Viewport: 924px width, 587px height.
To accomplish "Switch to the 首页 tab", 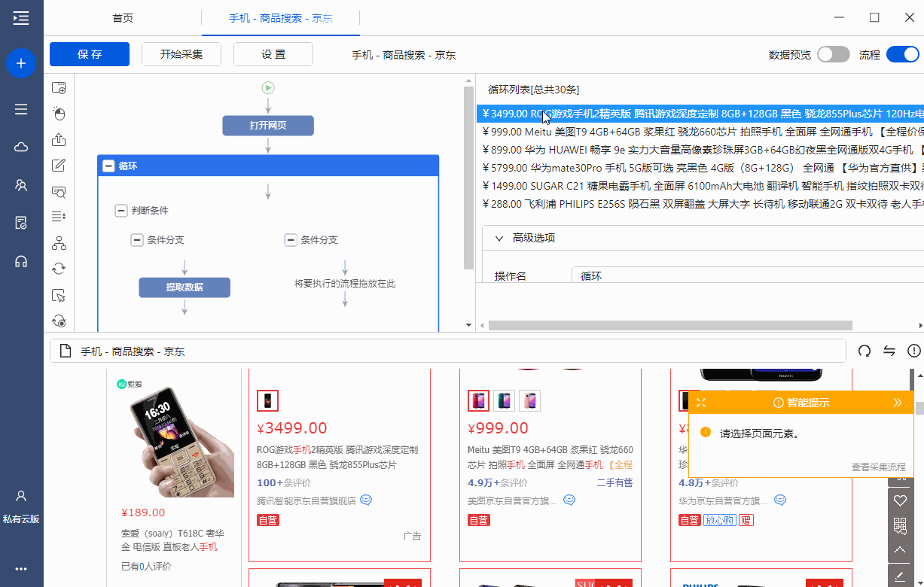I will point(123,18).
